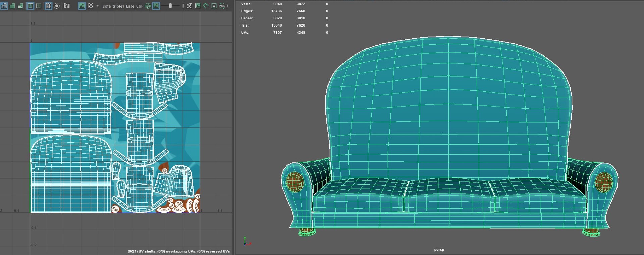Image resolution: width=644 pixels, height=255 pixels.
Task: Click the Edges value 13736
Action: pos(277,11)
